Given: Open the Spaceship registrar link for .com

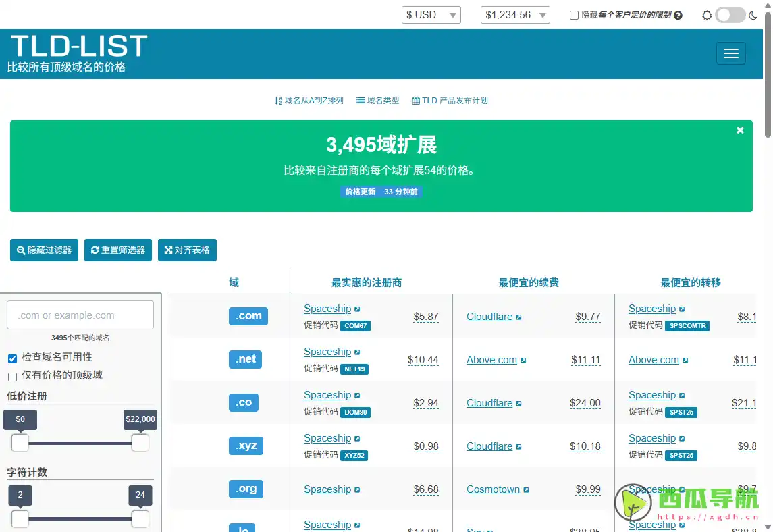Looking at the screenshot, I should [x=327, y=309].
